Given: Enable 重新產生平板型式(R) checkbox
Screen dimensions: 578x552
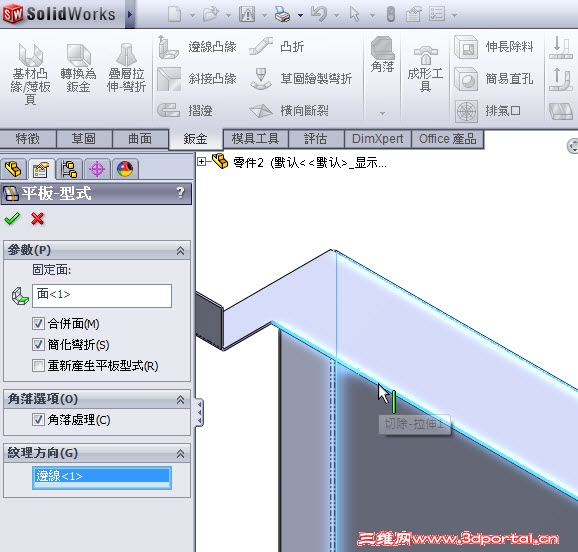Looking at the screenshot, I should pos(38,366).
